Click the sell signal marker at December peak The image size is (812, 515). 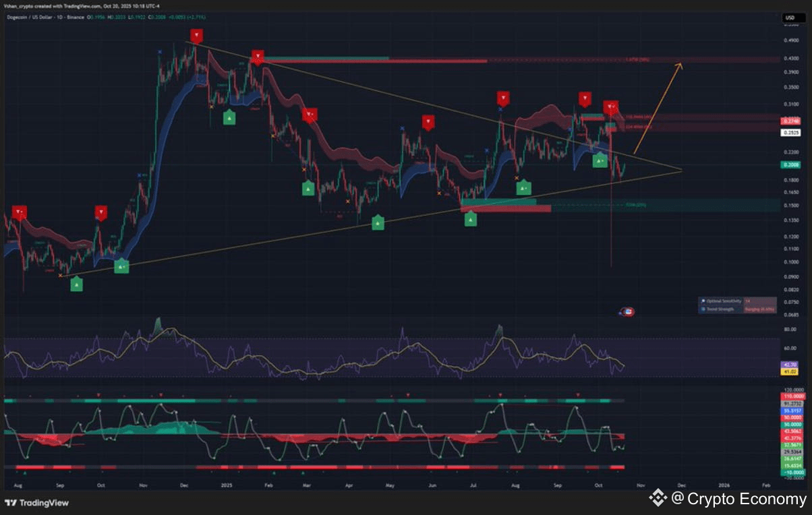(x=196, y=36)
